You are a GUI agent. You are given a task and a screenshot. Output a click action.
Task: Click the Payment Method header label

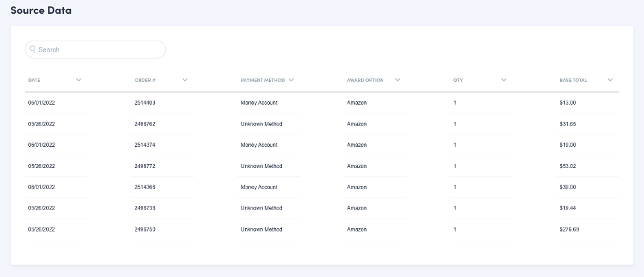click(263, 81)
